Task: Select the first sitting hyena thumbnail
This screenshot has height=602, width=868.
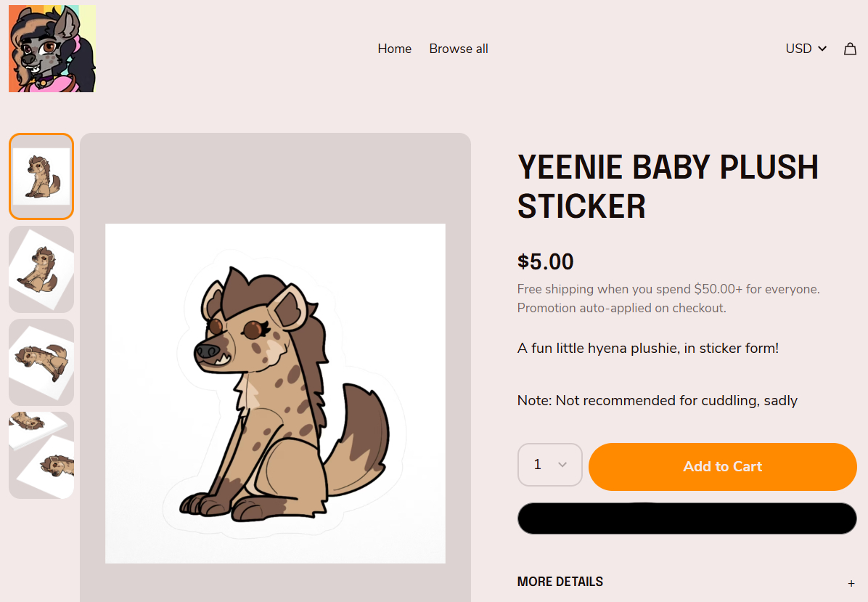Action: coord(41,176)
